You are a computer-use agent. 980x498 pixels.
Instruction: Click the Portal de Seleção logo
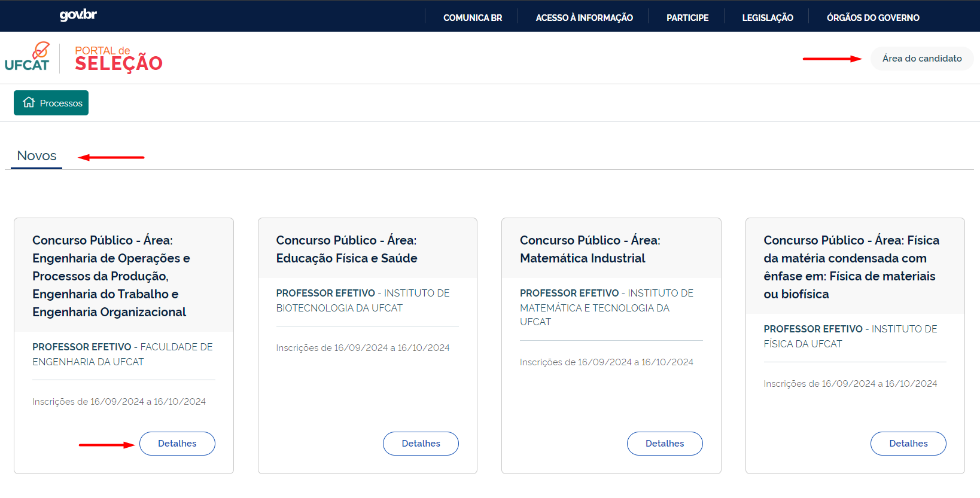[118, 59]
